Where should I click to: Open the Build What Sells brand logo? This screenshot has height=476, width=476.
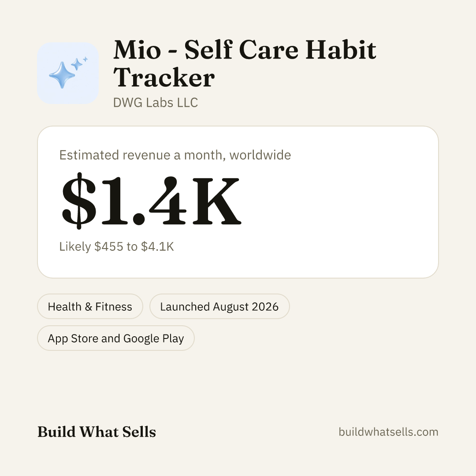click(x=97, y=431)
